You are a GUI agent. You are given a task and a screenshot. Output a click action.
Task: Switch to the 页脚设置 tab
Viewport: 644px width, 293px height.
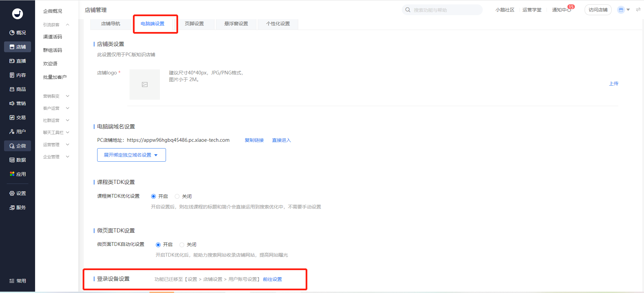click(194, 24)
